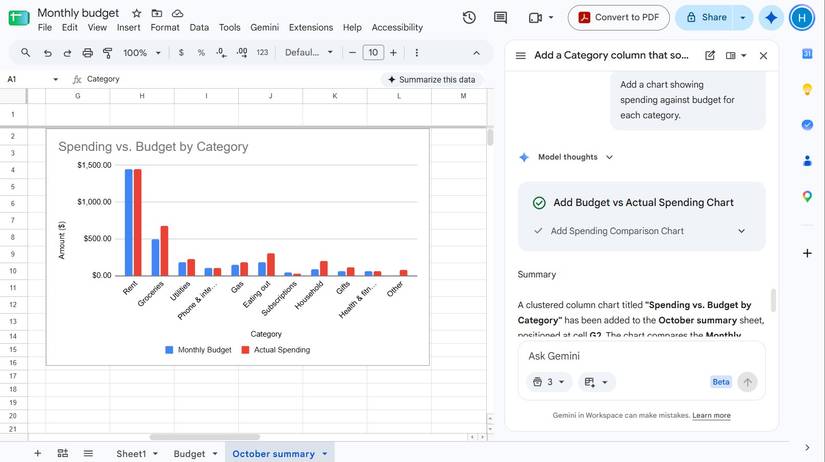Viewport: 825px width, 462px height.
Task: Open sources count 3 dropdown
Action: (x=549, y=382)
